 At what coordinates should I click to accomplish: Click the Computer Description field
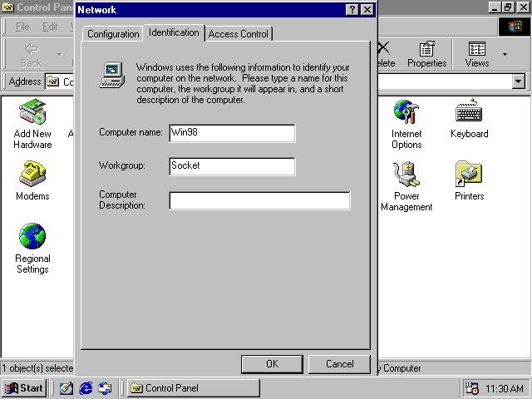coord(259,201)
